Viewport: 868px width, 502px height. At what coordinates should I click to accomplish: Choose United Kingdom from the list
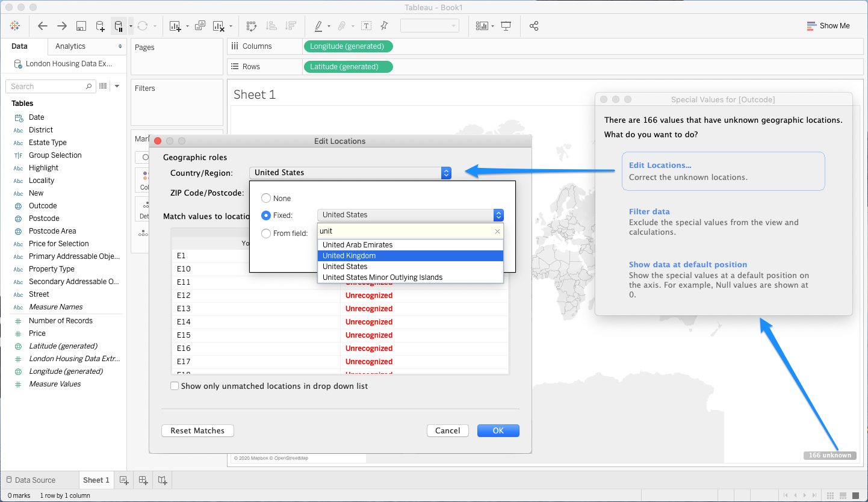click(410, 256)
